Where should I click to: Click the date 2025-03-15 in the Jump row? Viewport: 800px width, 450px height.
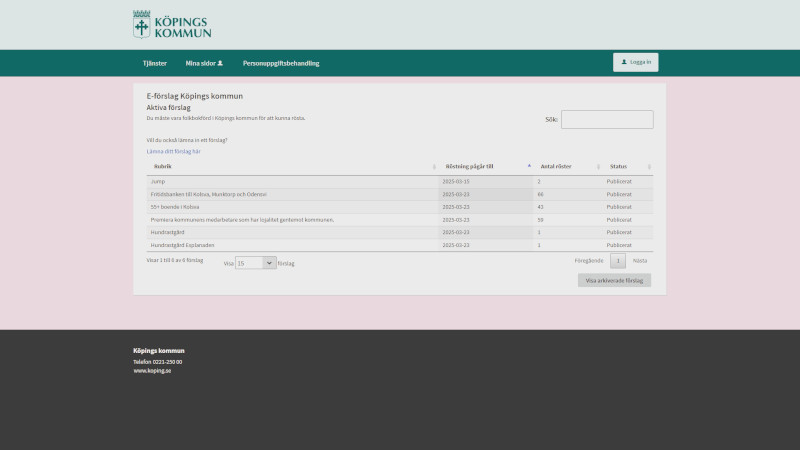click(x=456, y=182)
